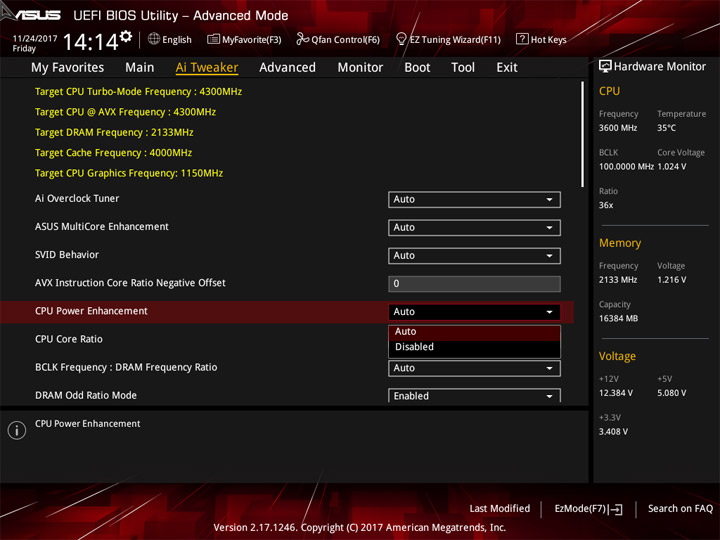Click Target CPU Graphics Frequency text
This screenshot has height=540, width=720.
(x=129, y=173)
